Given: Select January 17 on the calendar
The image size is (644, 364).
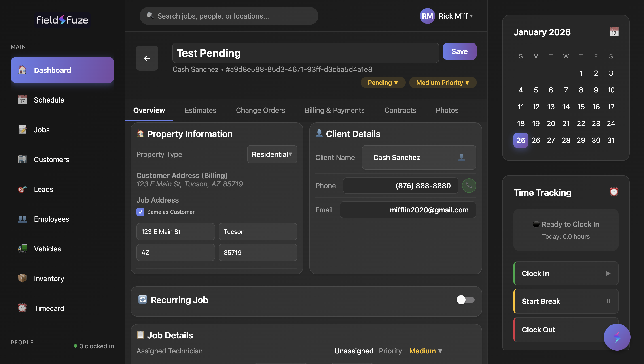Looking at the screenshot, I should (611, 107).
